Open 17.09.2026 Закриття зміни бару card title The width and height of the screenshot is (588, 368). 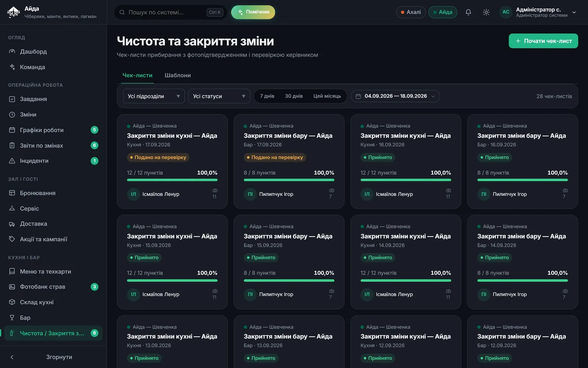click(x=288, y=136)
